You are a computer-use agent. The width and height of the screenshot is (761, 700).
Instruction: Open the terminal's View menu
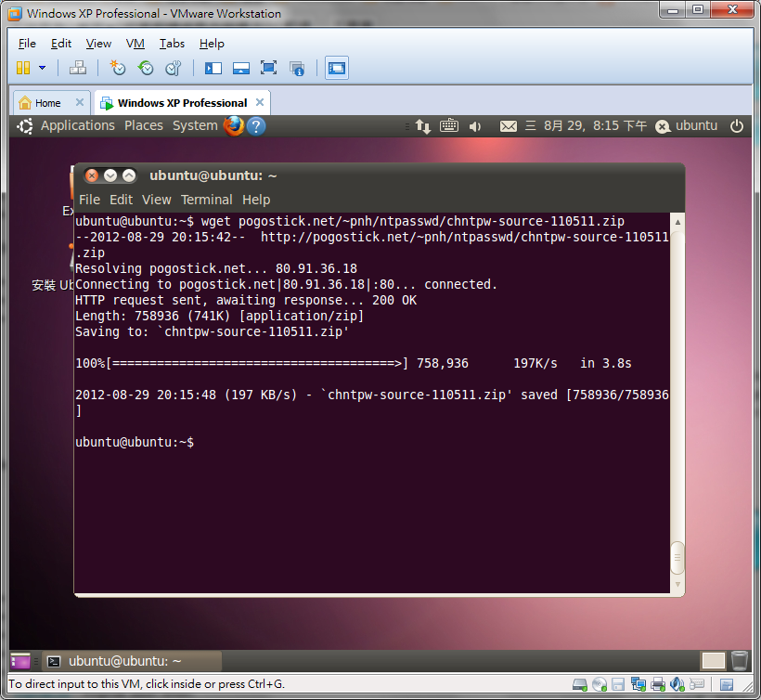point(156,200)
